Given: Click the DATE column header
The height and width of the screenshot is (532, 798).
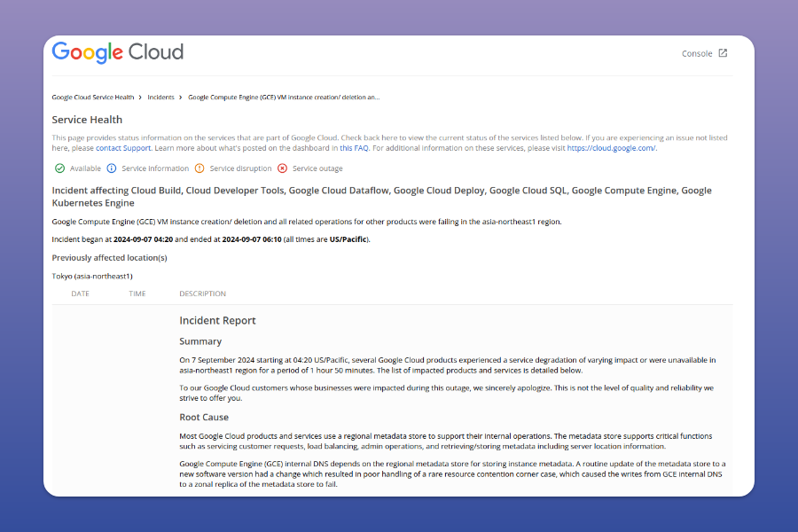Looking at the screenshot, I should point(81,293).
